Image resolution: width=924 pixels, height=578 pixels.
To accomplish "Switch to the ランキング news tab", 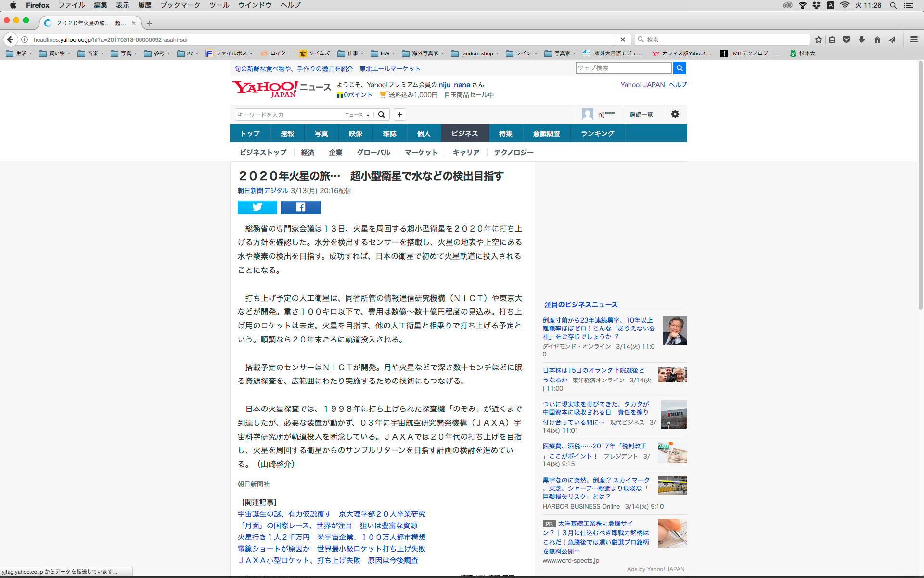I will tap(597, 133).
